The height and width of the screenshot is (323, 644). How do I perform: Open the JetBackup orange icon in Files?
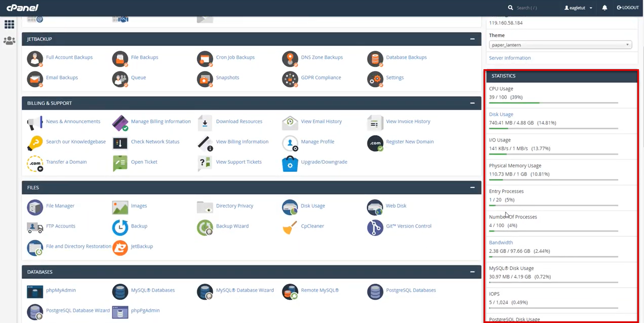tap(120, 247)
